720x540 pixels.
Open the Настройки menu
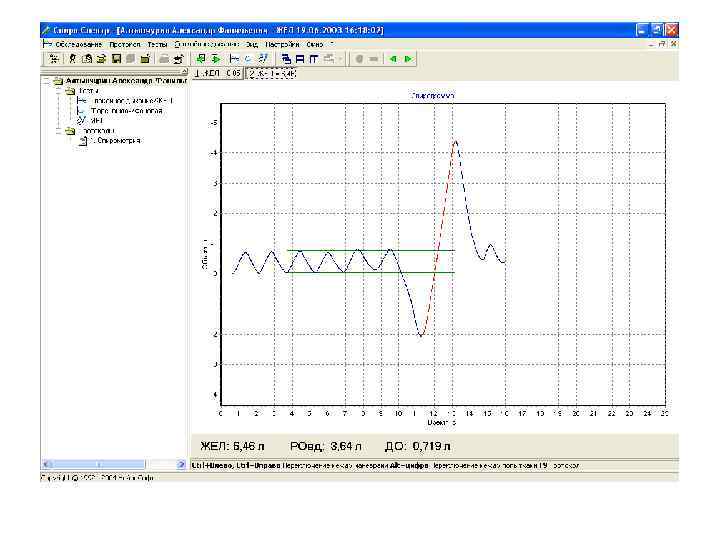pyautogui.click(x=281, y=45)
